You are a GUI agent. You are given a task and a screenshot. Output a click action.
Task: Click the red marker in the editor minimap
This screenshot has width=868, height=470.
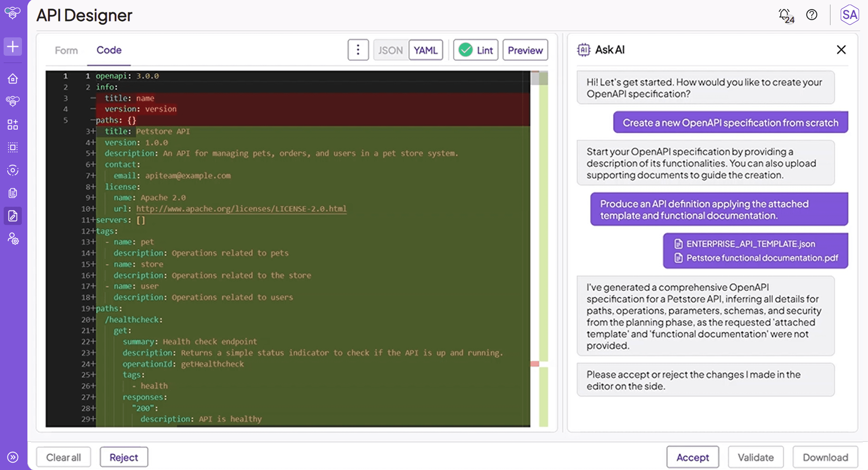tap(535, 364)
